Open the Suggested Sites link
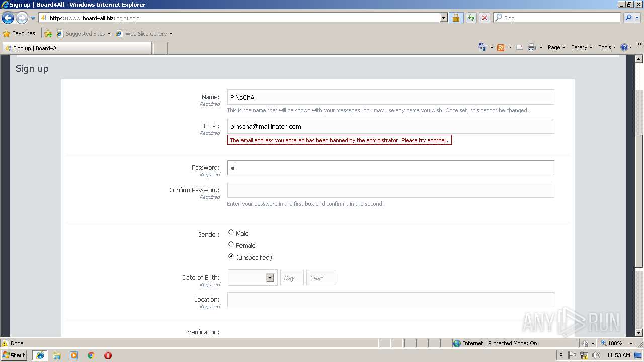This screenshot has width=644, height=362. (83, 34)
